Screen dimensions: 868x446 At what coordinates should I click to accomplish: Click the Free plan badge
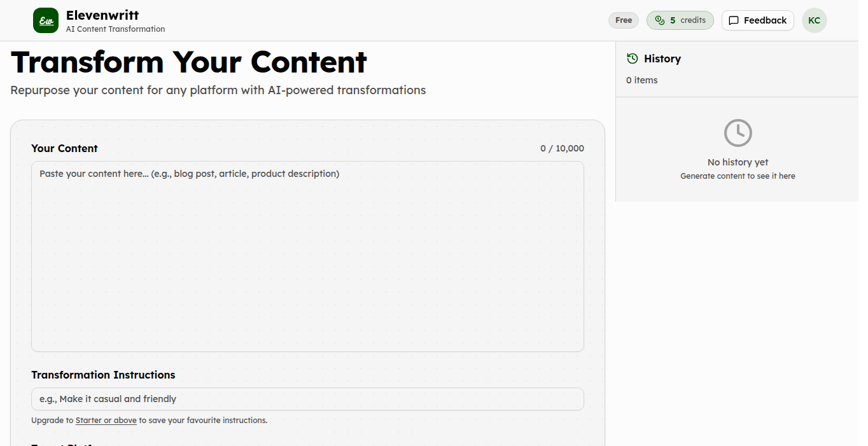pos(624,20)
